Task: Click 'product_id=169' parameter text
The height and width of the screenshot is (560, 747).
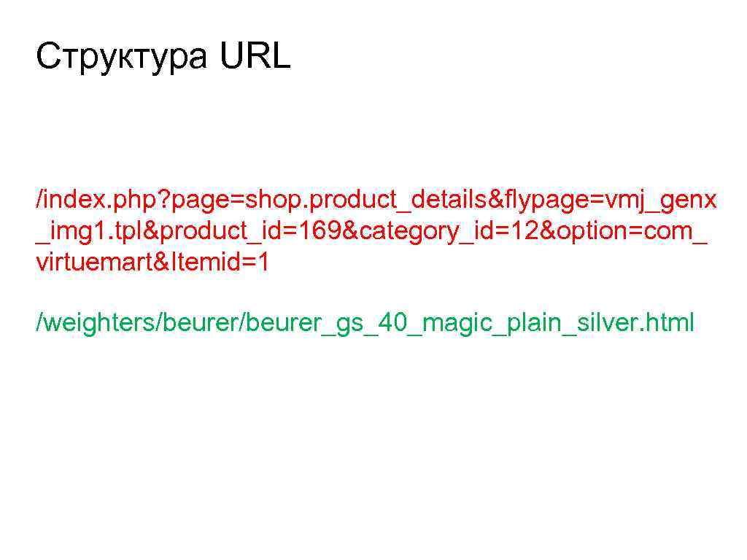Action: pos(251,231)
